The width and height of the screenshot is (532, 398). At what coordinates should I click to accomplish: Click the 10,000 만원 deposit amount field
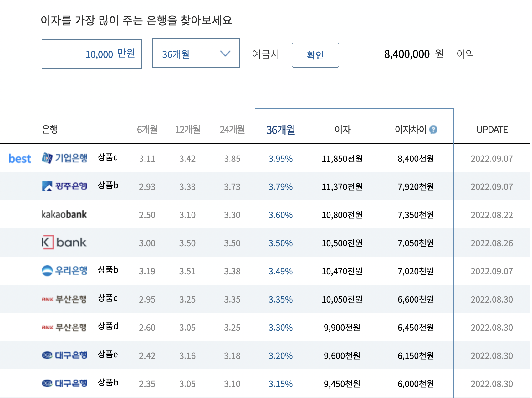[92, 54]
